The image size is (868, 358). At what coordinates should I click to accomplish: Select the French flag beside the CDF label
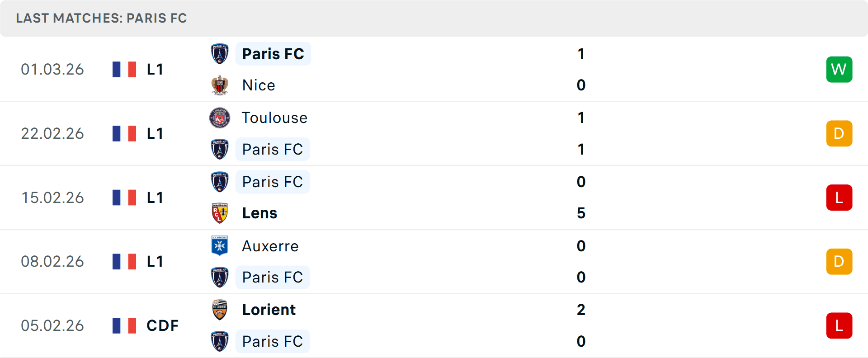(x=124, y=325)
